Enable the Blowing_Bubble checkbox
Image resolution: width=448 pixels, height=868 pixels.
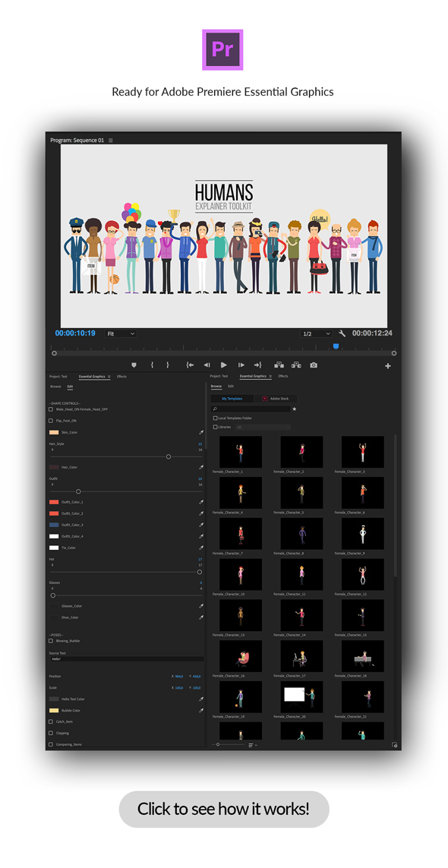tap(51, 640)
